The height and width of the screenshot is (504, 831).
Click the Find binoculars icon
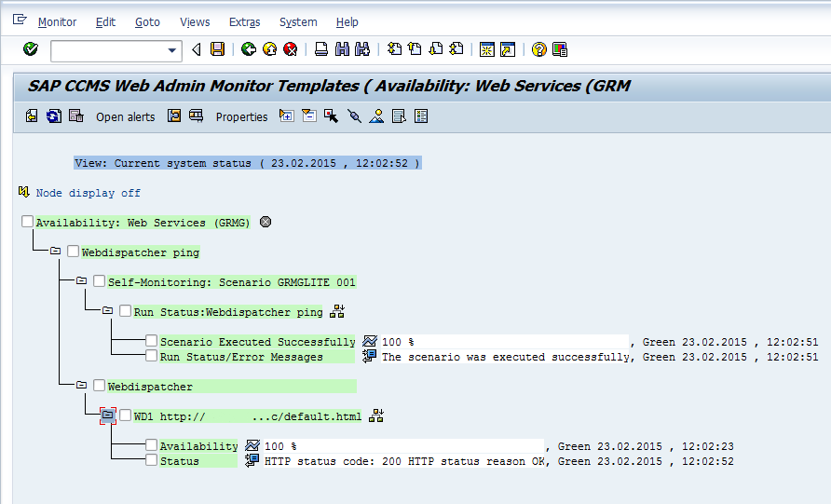tap(342, 49)
